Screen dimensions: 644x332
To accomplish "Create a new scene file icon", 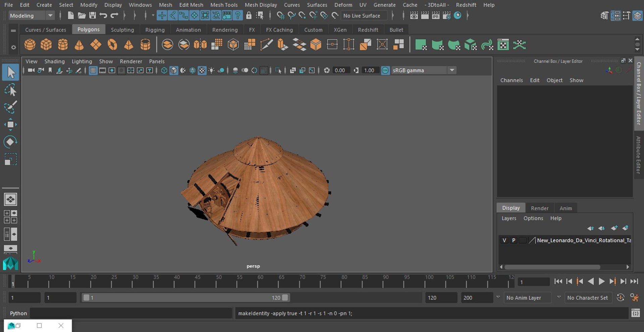I will click(x=70, y=15).
